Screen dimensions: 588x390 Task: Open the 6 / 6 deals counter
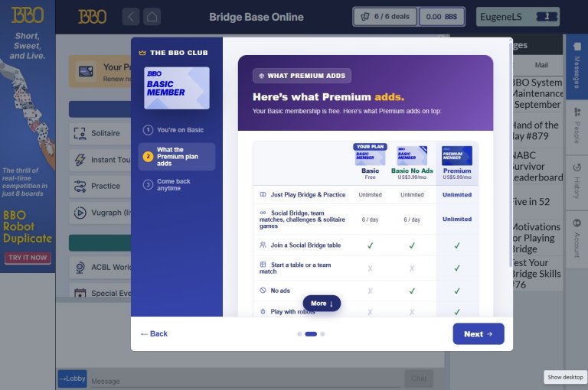point(385,17)
